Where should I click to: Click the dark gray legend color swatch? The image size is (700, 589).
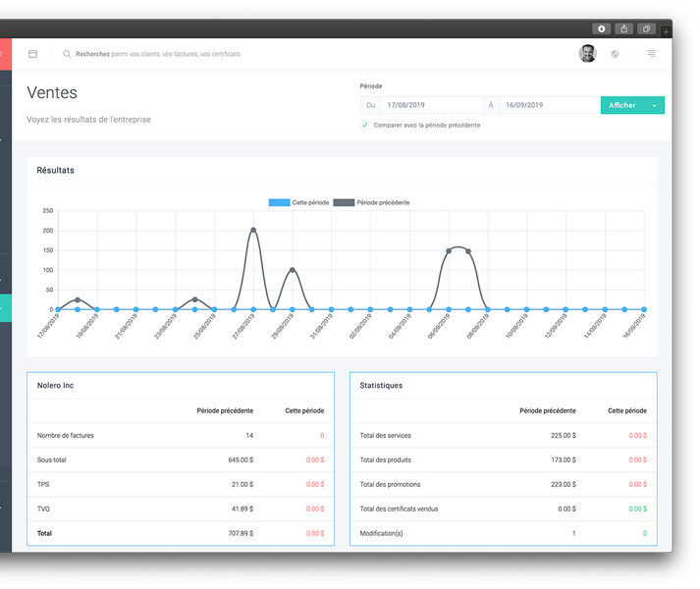(x=344, y=202)
